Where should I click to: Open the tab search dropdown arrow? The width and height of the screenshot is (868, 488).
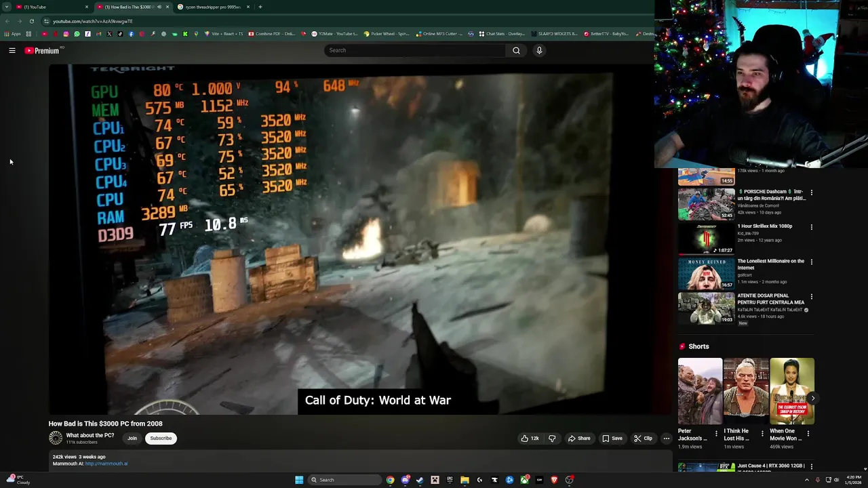coord(6,7)
